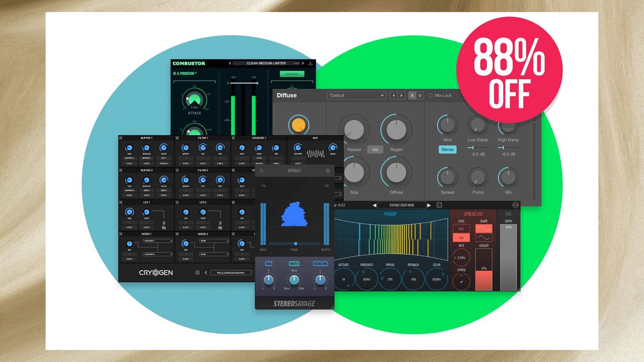Click the LFO 2 expand icon in Cryogen

coord(177,202)
